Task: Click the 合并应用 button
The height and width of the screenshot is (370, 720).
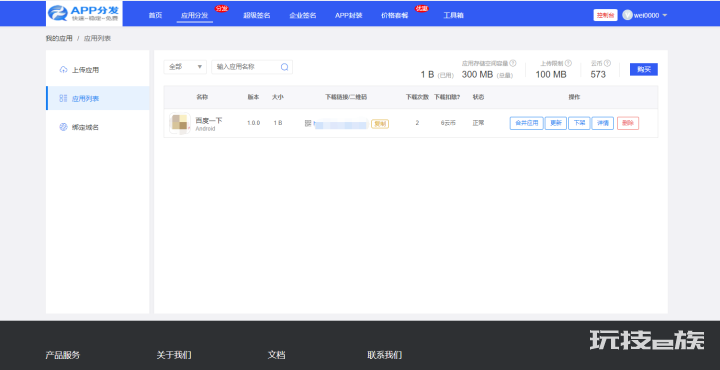Action: (527, 123)
